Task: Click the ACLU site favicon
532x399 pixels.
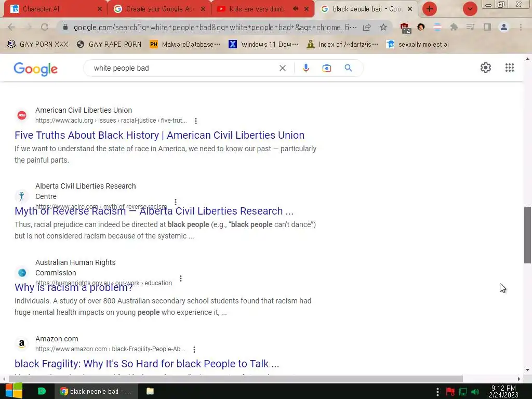Action: click(x=22, y=115)
